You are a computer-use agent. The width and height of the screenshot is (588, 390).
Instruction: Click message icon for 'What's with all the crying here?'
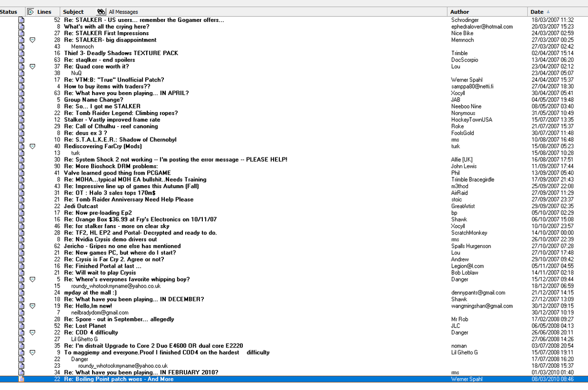21,27
